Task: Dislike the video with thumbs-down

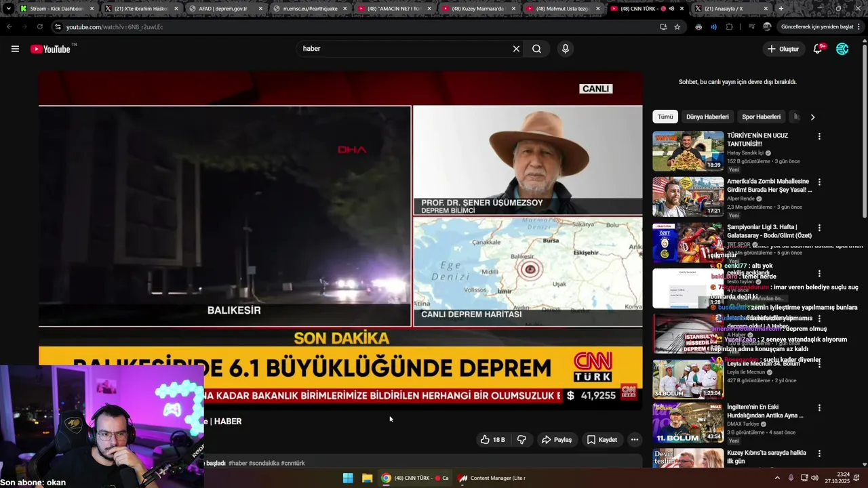Action: (x=521, y=440)
